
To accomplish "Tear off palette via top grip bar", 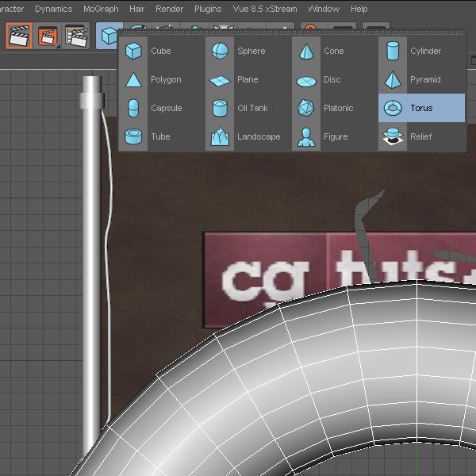I will point(292,33).
